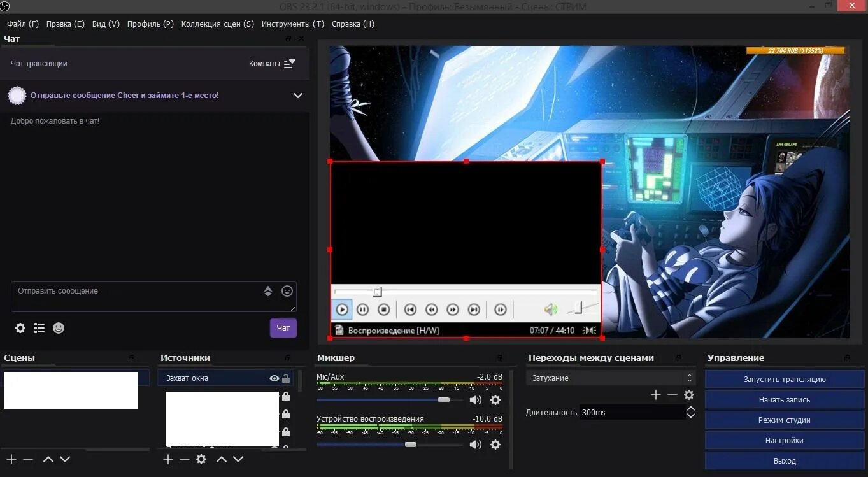Click the smiley face icon next to chat settings
The image size is (868, 477).
pyautogui.click(x=59, y=328)
